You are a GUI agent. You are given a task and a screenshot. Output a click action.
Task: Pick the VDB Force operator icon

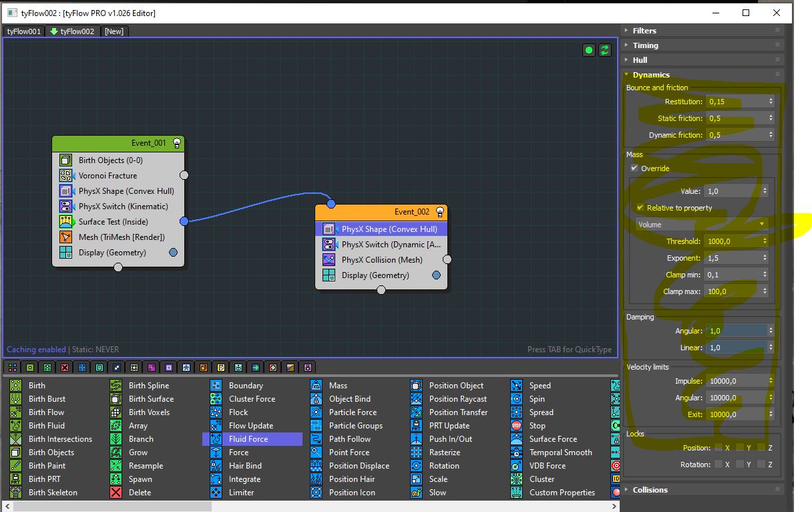(x=516, y=466)
